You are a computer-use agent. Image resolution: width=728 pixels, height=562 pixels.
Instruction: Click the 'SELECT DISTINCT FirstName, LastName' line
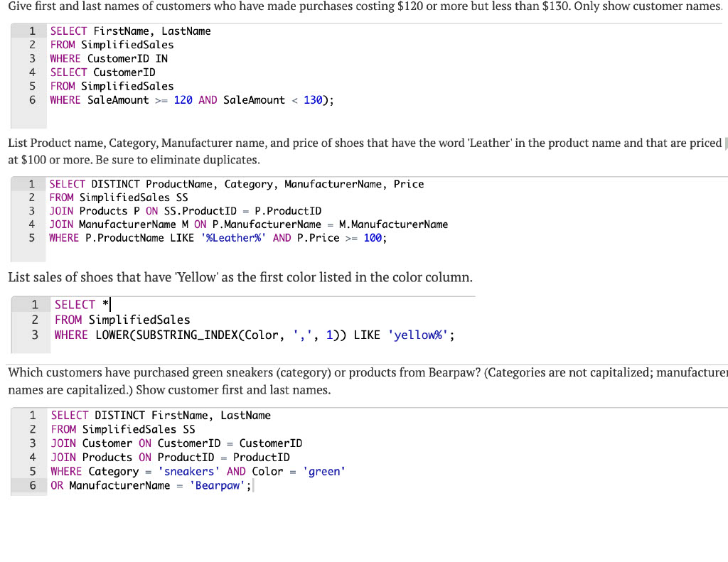click(161, 416)
